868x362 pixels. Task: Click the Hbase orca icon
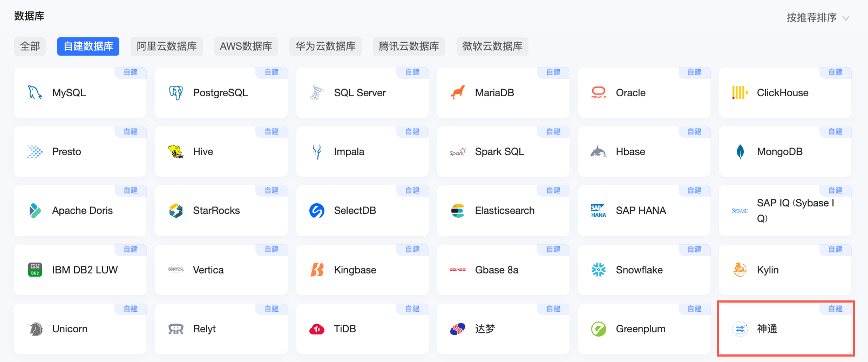tap(599, 152)
